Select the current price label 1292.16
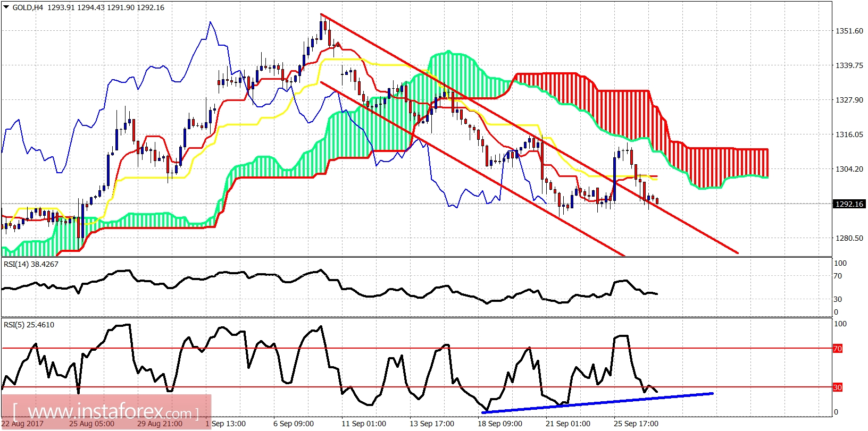868x431 pixels. click(849, 204)
